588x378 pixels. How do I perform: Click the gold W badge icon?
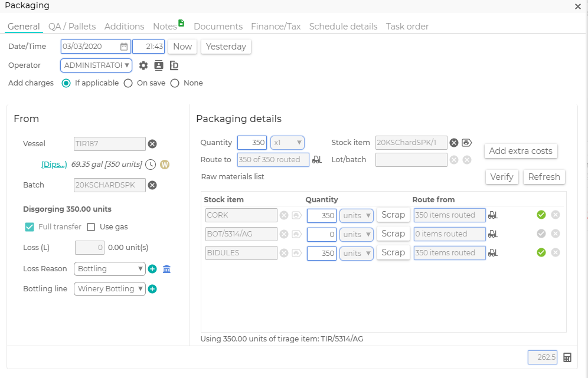[x=165, y=165]
